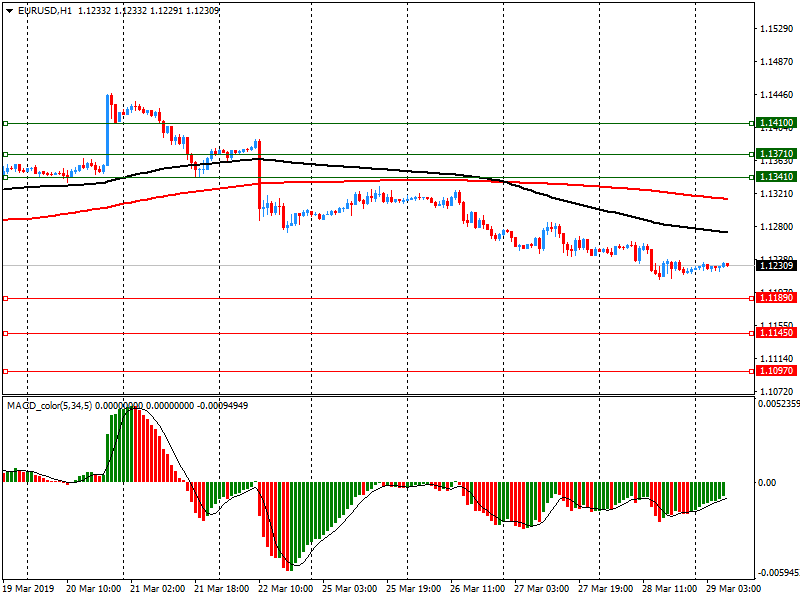
Task: Select the dark green 1.13410 price tag
Action: [776, 176]
